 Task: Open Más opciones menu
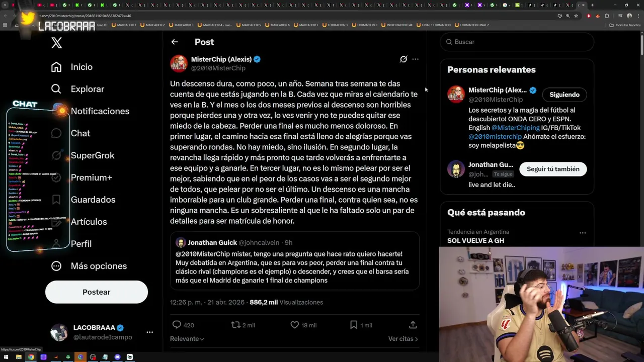[89, 266]
